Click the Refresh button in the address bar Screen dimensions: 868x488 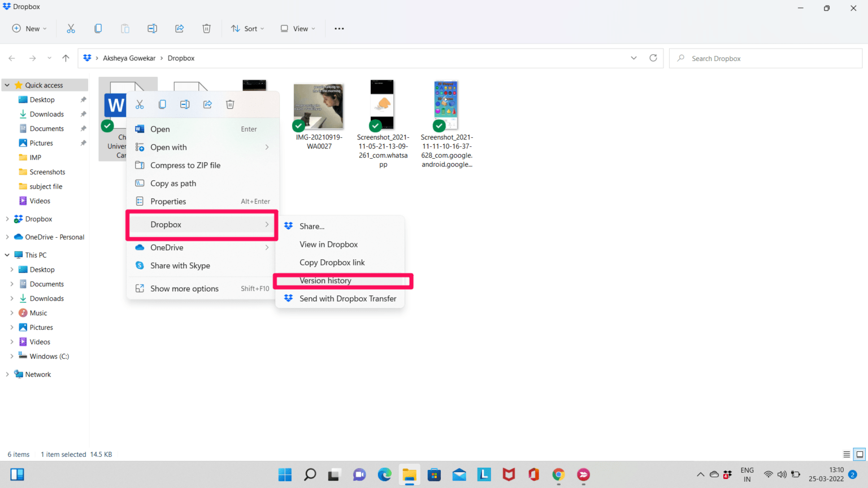[653, 58]
